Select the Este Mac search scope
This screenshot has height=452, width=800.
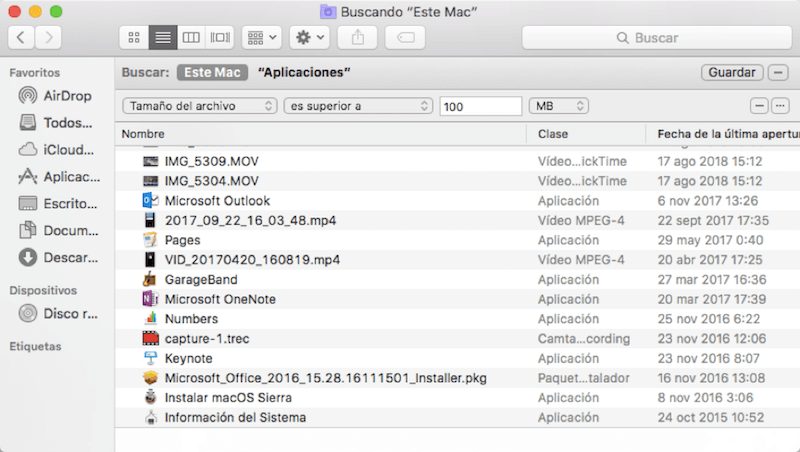[x=212, y=72]
